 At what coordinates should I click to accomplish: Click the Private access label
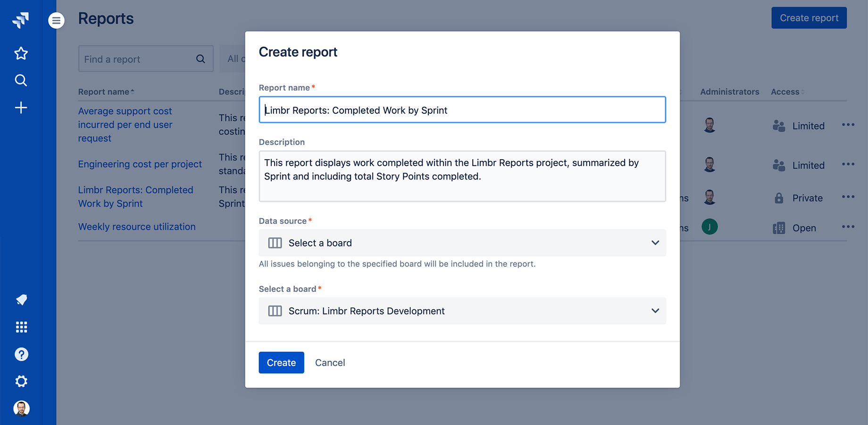[x=808, y=198]
